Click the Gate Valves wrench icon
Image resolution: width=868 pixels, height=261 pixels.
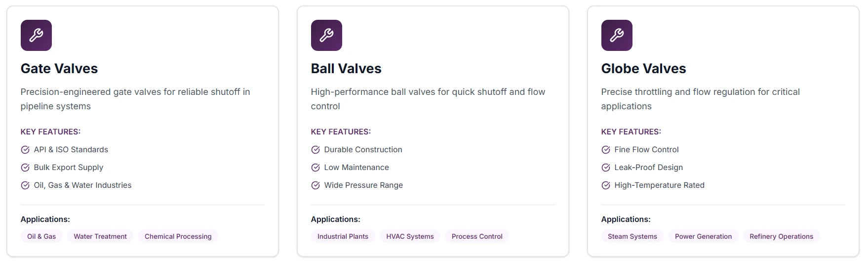point(36,35)
